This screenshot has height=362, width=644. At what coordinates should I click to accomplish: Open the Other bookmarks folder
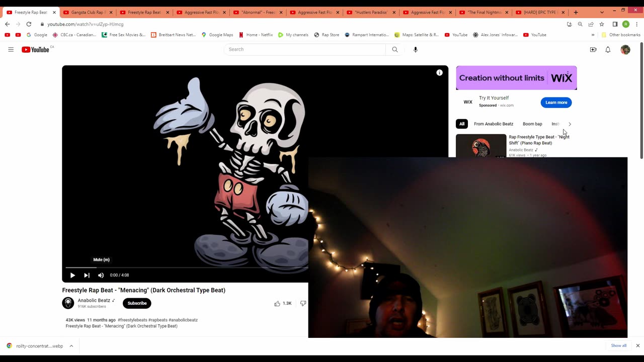click(x=621, y=35)
